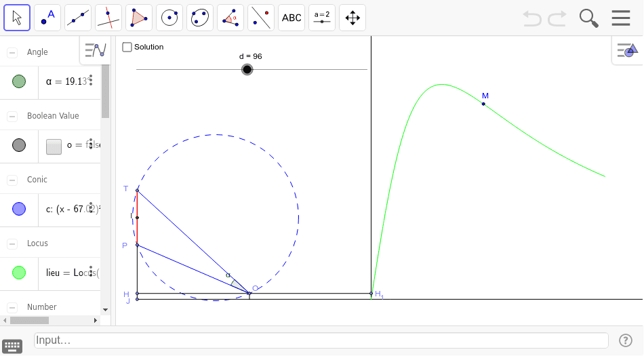Redo the last action

point(557,18)
